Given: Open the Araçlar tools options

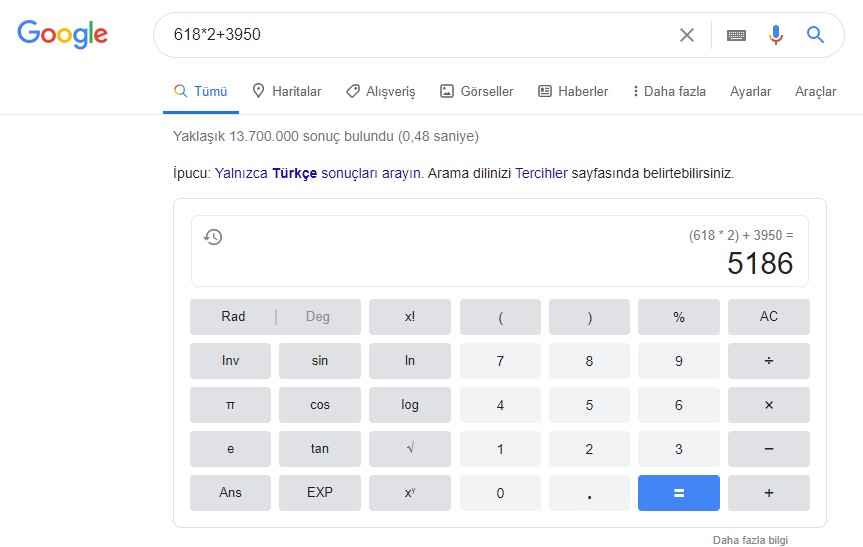Looking at the screenshot, I should [815, 91].
